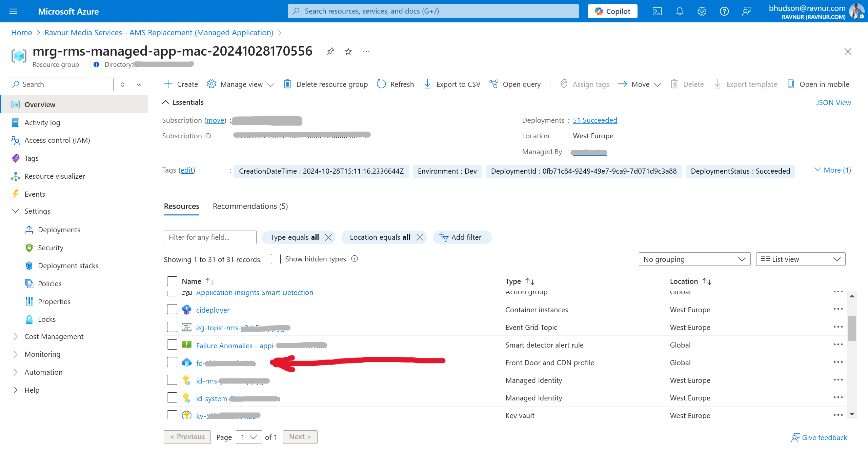Open JSON View link
Screen dimensions: 868x472
tap(833, 102)
